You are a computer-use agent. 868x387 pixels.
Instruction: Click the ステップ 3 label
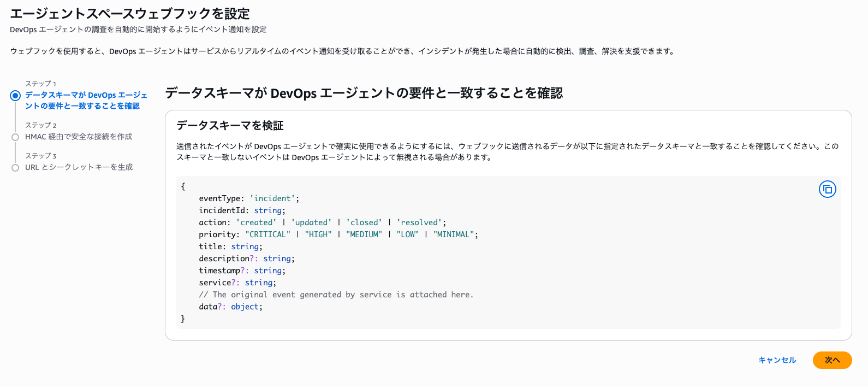click(41, 156)
